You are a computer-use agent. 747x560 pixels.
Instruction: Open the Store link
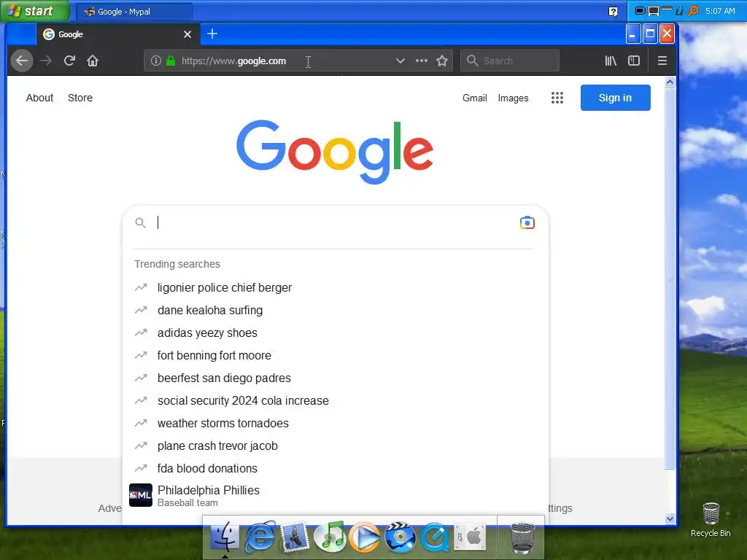[80, 98]
